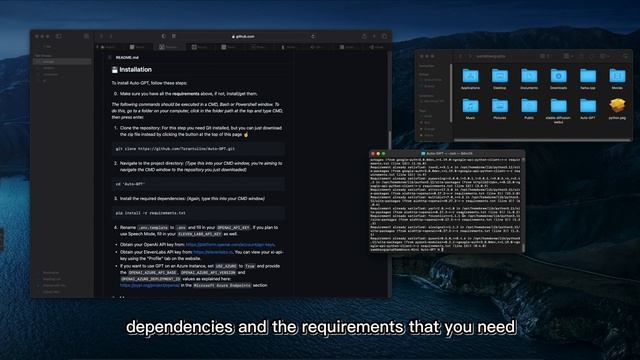Click Finder's forward navigation arrow
This screenshot has width=640, height=360.
coord(470,56)
